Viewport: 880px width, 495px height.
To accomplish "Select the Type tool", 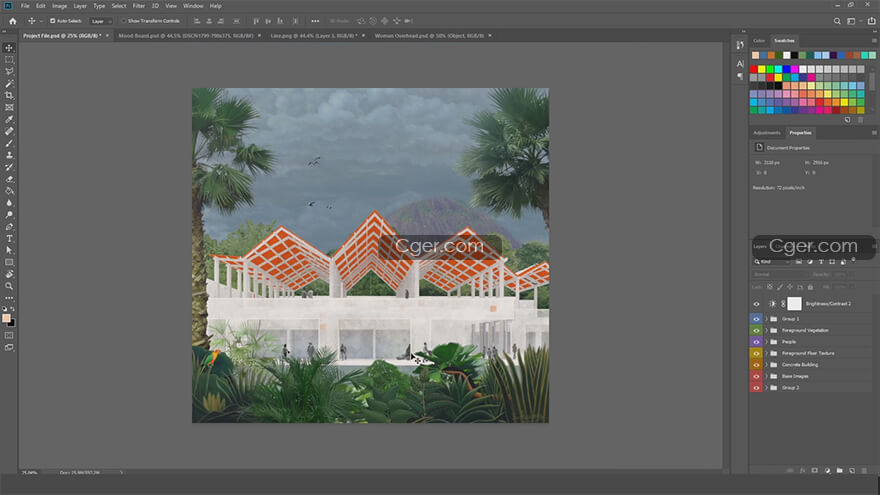I will pos(9,239).
